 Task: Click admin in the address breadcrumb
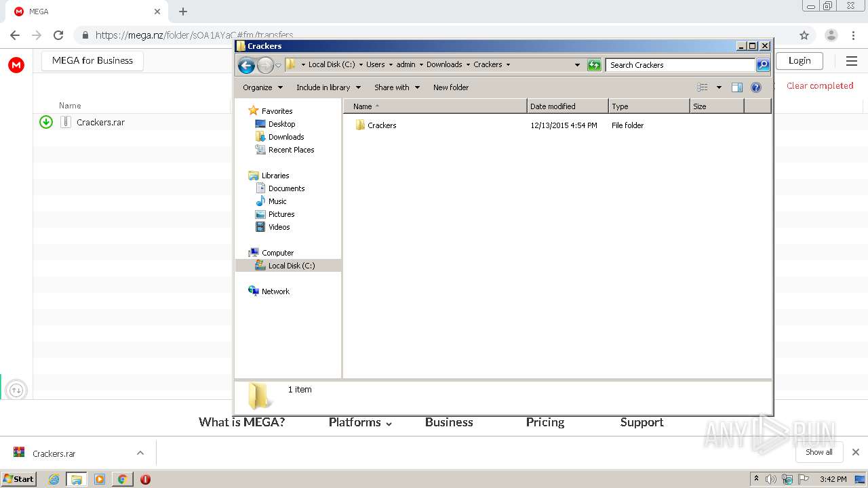406,65
